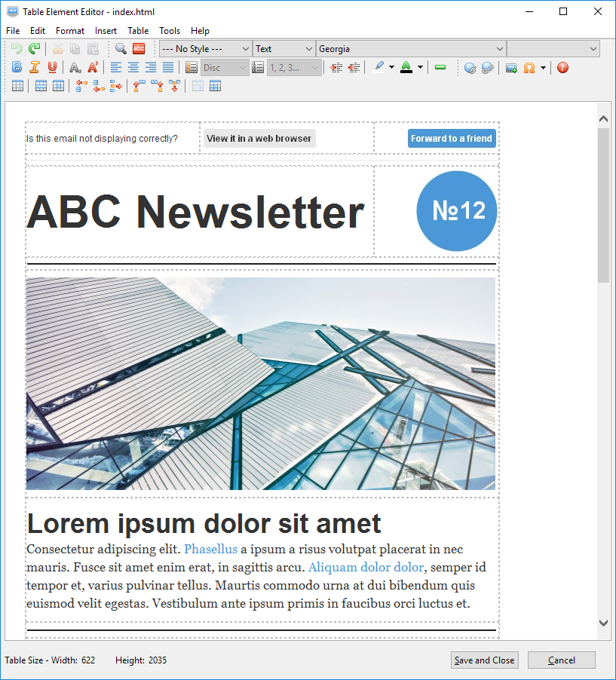Click the insert image icon
This screenshot has width=616, height=680.
point(511,68)
